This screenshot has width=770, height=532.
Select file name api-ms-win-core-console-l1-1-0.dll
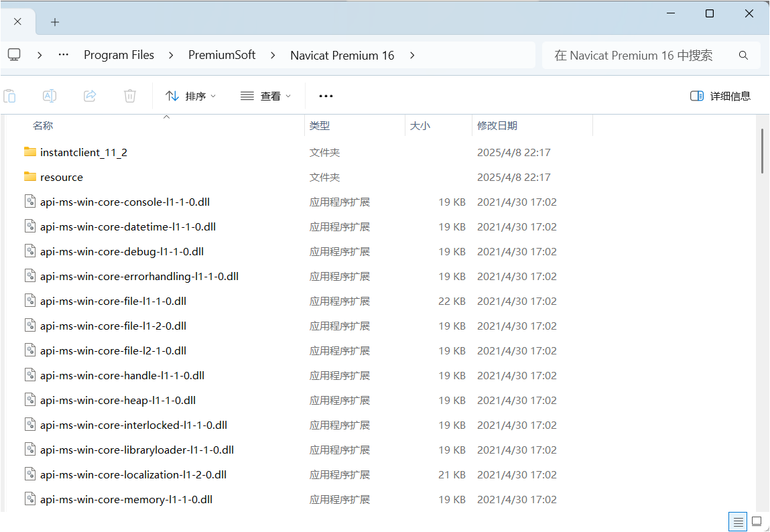[x=125, y=202]
